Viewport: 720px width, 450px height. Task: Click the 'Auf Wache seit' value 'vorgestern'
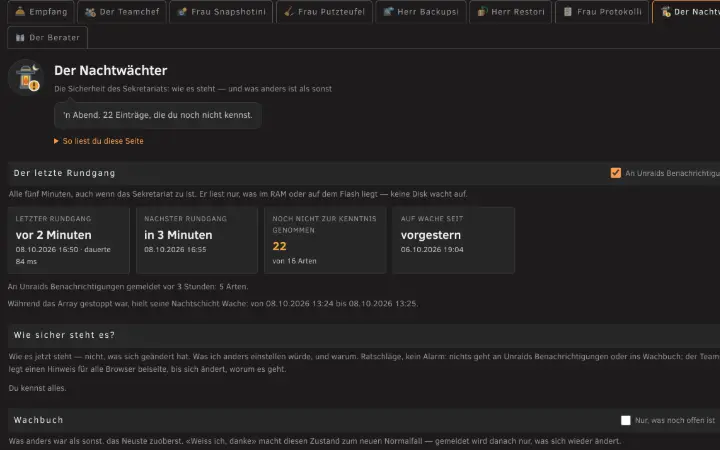tap(431, 235)
